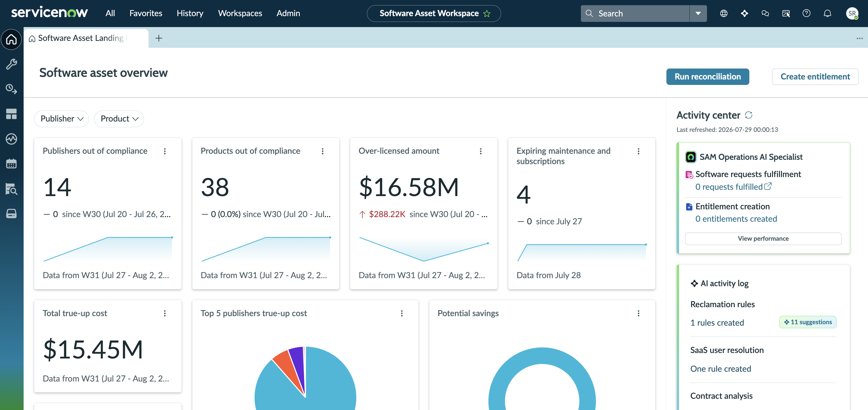
Task: Click the globe icon in the header
Action: [724, 14]
